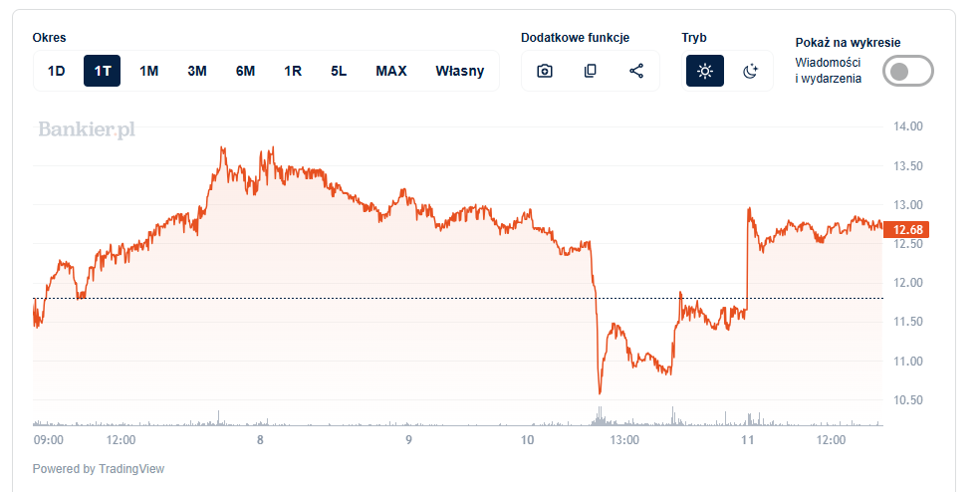This screenshot has height=492, width=980.
Task: Select the 1T weekly period
Action: pos(102,71)
